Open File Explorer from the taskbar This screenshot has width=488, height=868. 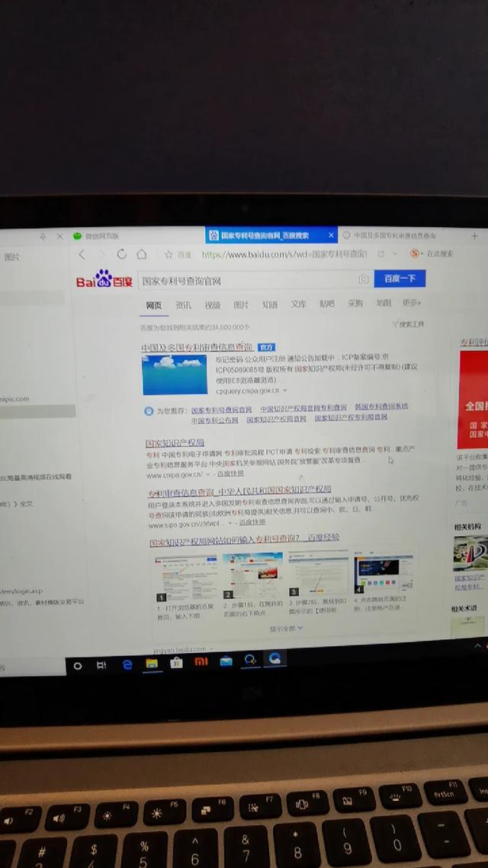tap(152, 663)
